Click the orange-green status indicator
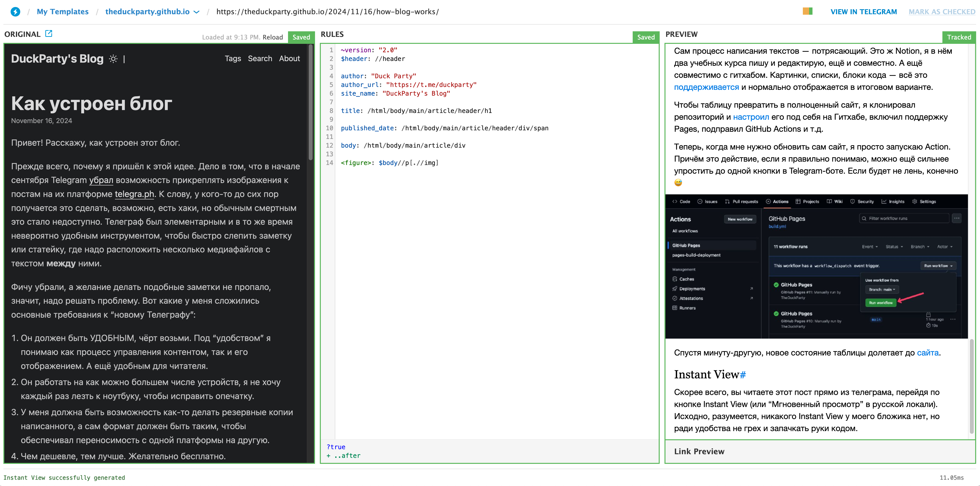 807,11
